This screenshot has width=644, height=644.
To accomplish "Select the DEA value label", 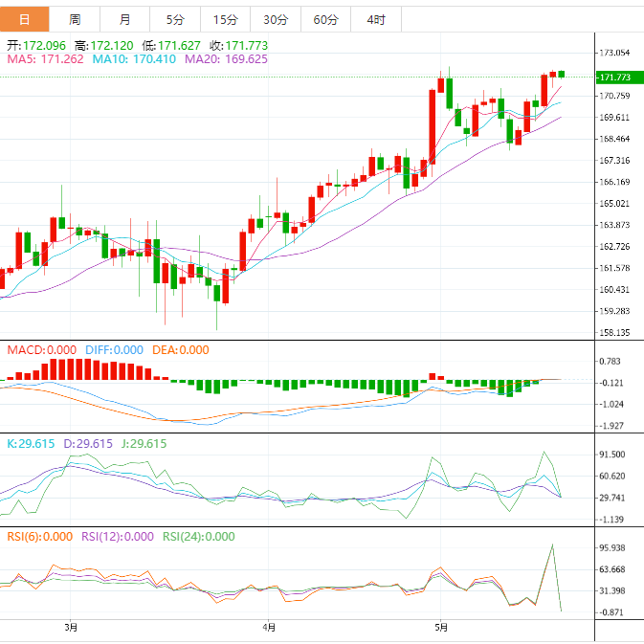I will [x=180, y=350].
